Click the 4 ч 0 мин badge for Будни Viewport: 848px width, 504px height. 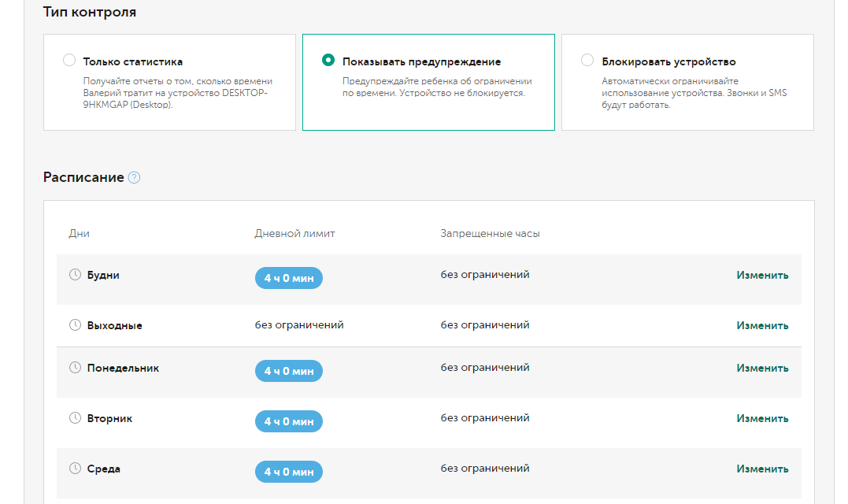pos(288,278)
